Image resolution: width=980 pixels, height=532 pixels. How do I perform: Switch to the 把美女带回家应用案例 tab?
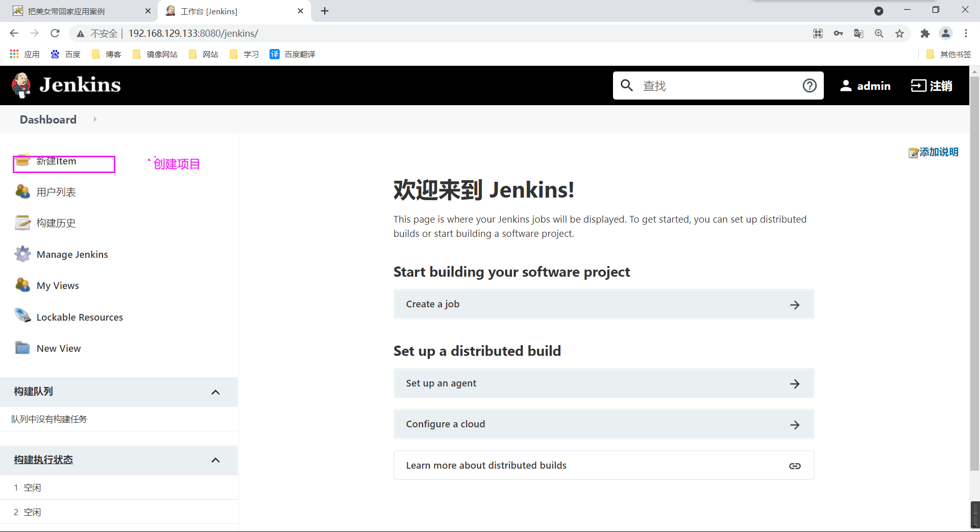[x=79, y=11]
